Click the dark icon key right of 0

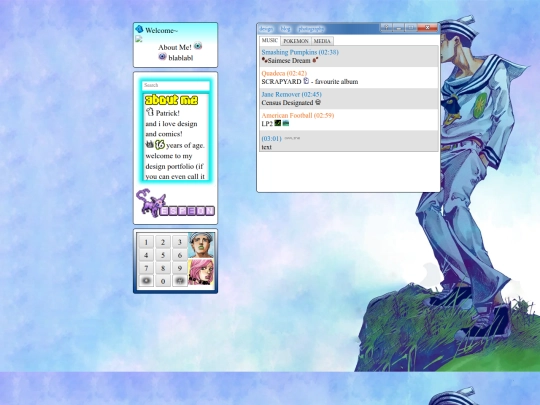pos(179,281)
